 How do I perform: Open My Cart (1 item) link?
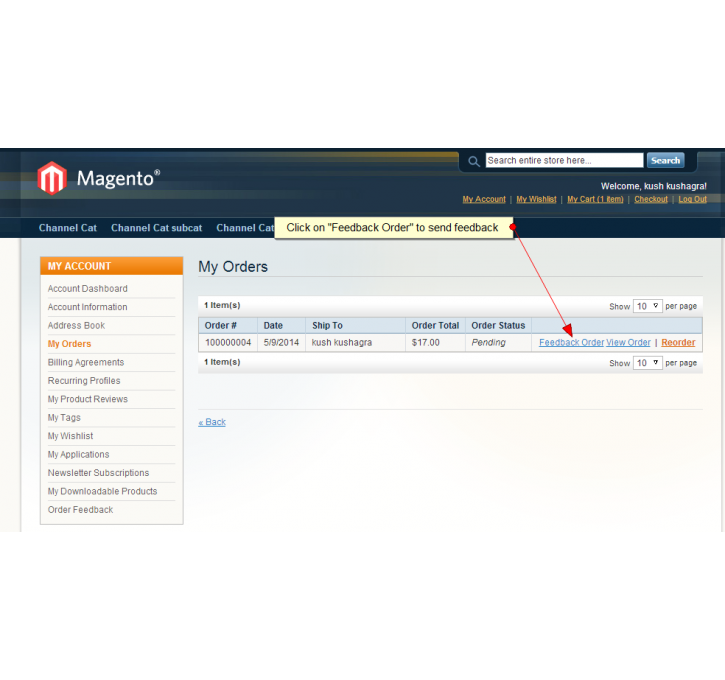(595, 199)
